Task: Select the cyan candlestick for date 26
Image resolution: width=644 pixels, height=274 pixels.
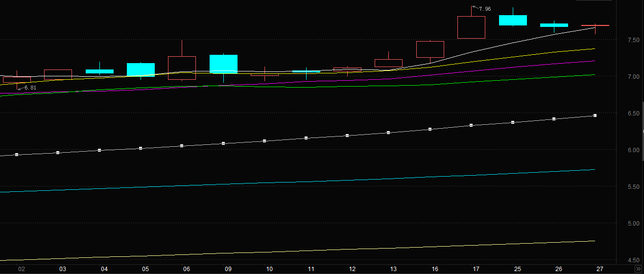Action: coord(554,25)
